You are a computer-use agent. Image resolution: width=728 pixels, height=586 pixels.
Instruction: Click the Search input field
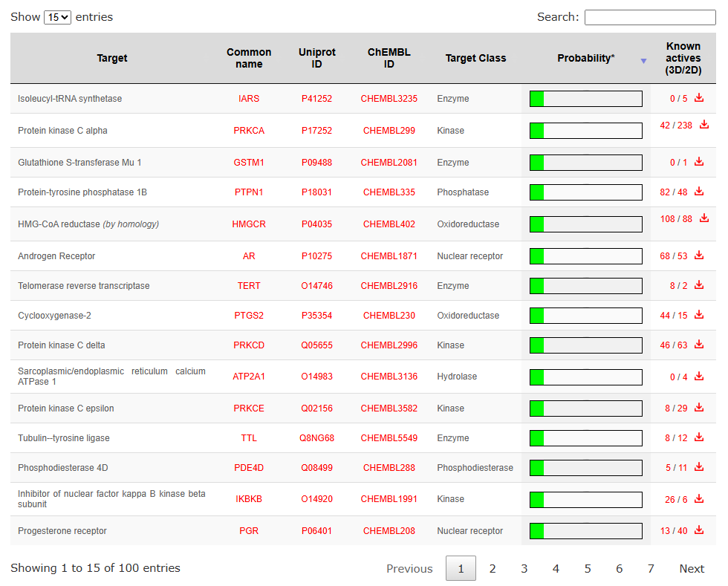click(x=649, y=17)
